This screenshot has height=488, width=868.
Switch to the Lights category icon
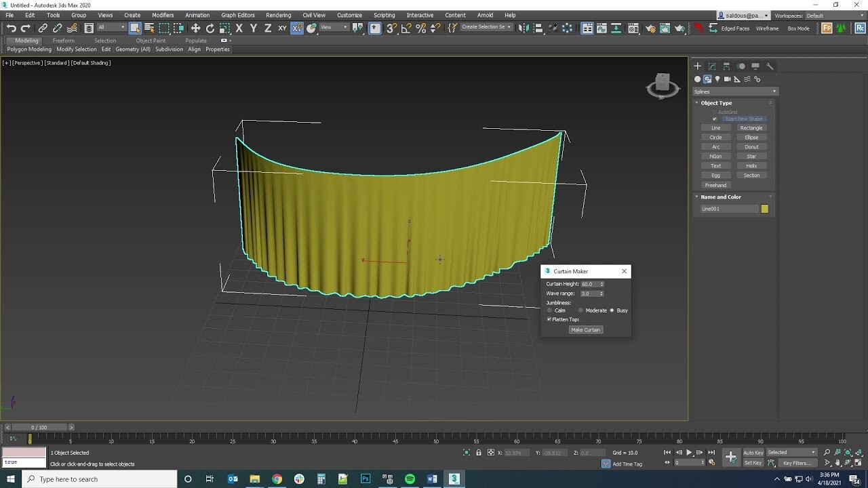coord(717,79)
